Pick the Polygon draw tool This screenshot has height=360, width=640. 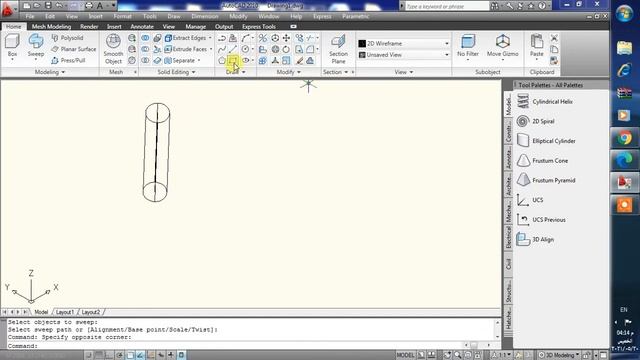pos(222,60)
